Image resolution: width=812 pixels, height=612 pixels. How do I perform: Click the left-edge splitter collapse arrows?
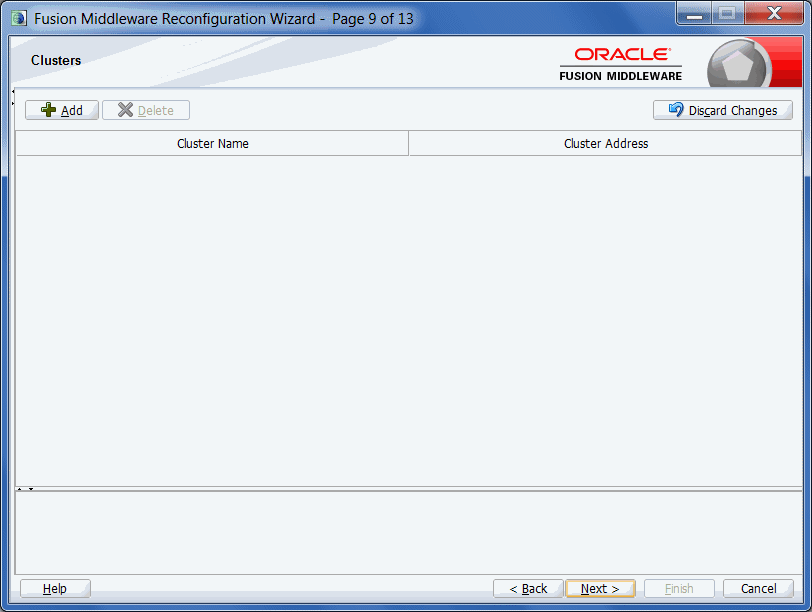(13, 97)
